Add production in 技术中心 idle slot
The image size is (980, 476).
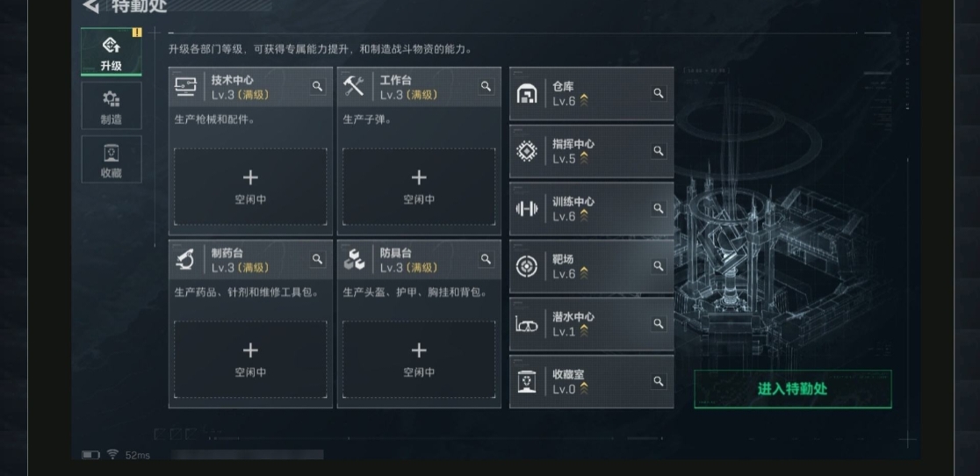[250, 187]
